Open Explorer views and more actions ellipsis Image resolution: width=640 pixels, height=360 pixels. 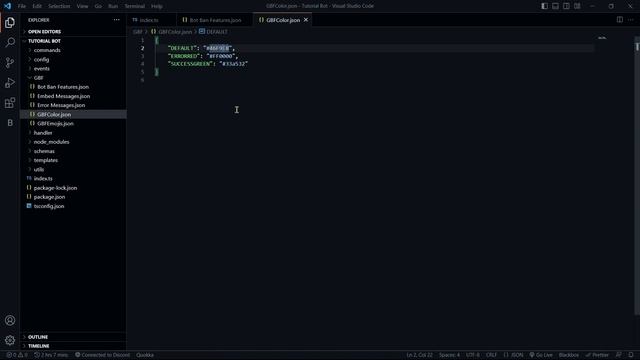pyautogui.click(x=117, y=20)
